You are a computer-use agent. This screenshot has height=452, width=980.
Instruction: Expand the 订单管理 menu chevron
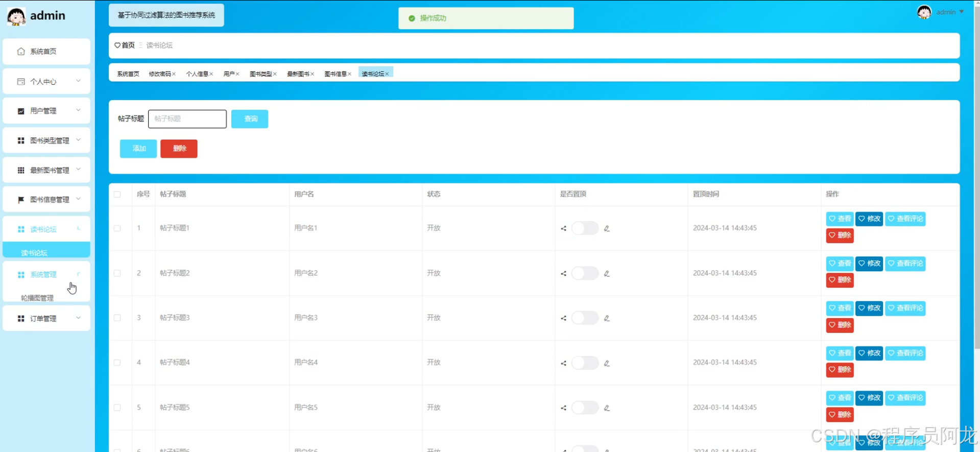click(78, 318)
